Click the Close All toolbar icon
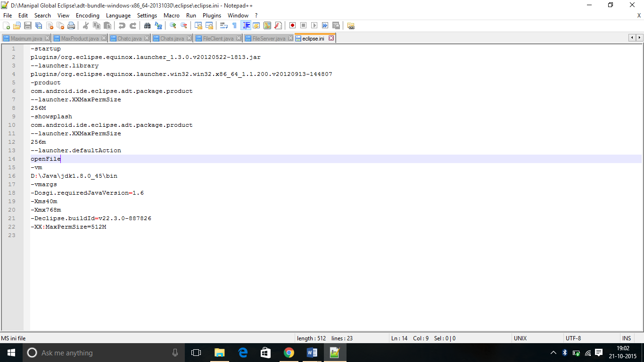The image size is (644, 362). [x=60, y=25]
